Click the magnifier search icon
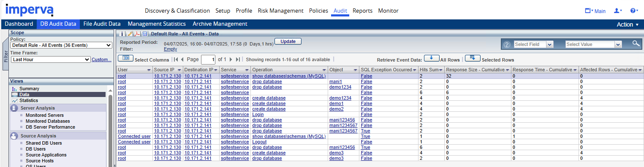The width and height of the screenshot is (644, 167). click(636, 43)
